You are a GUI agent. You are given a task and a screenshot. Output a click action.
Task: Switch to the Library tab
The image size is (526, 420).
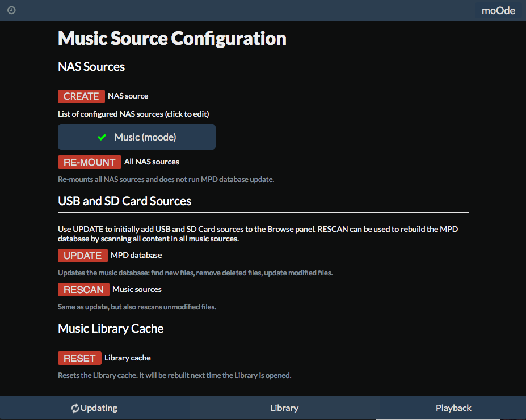coord(284,408)
